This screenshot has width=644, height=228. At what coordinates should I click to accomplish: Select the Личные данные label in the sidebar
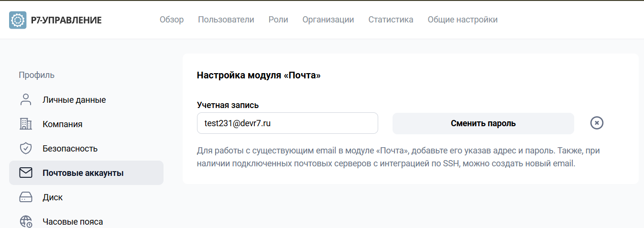(x=74, y=100)
